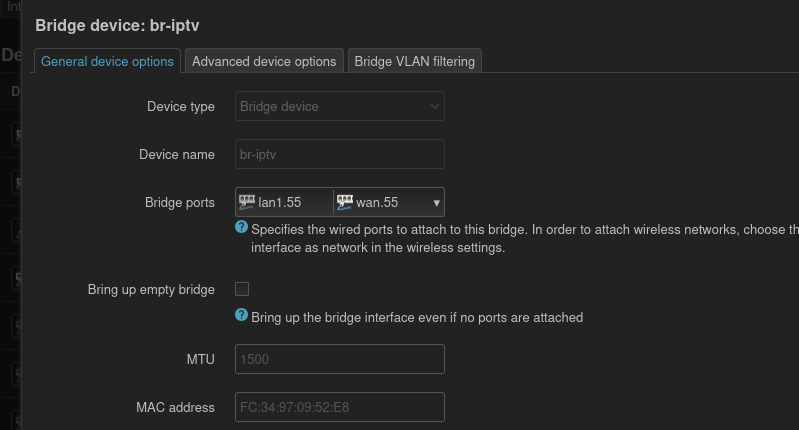Click into the MTU input field
This screenshot has height=430, width=799.
coord(339,359)
